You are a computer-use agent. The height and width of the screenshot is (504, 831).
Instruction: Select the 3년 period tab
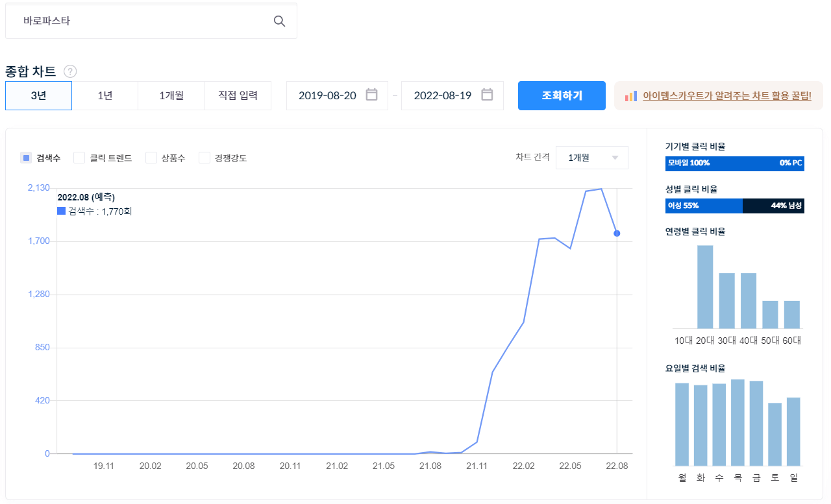pyautogui.click(x=38, y=95)
